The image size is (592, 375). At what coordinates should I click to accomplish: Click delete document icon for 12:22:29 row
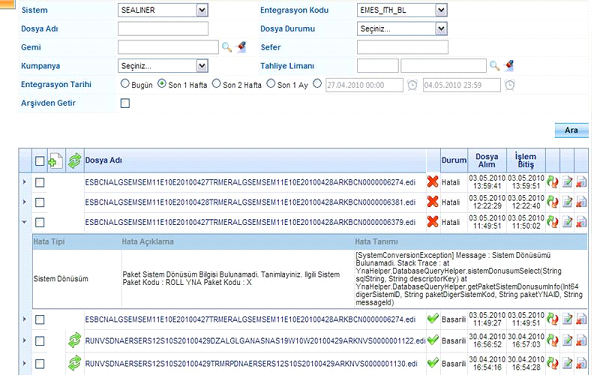581,202
